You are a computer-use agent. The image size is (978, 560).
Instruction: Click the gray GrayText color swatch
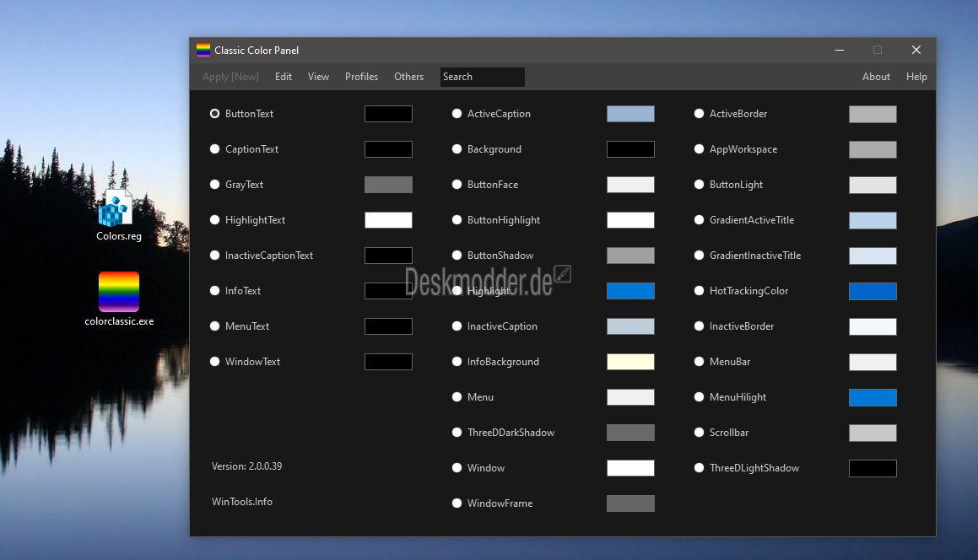click(388, 185)
